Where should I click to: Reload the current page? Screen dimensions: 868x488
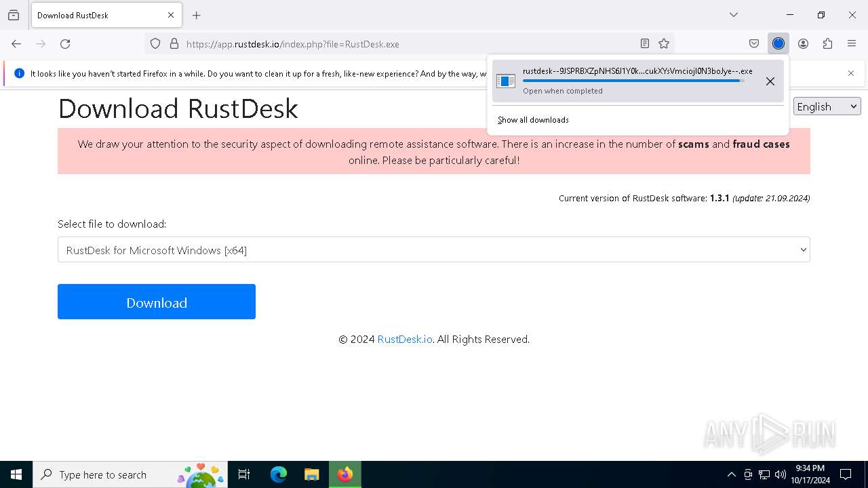65,44
